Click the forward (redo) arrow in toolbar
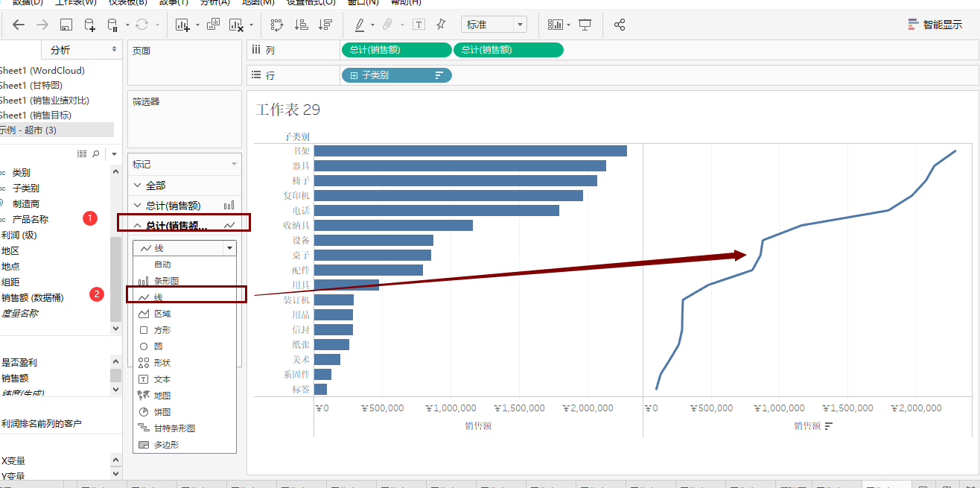This screenshot has height=488, width=980. click(x=42, y=25)
